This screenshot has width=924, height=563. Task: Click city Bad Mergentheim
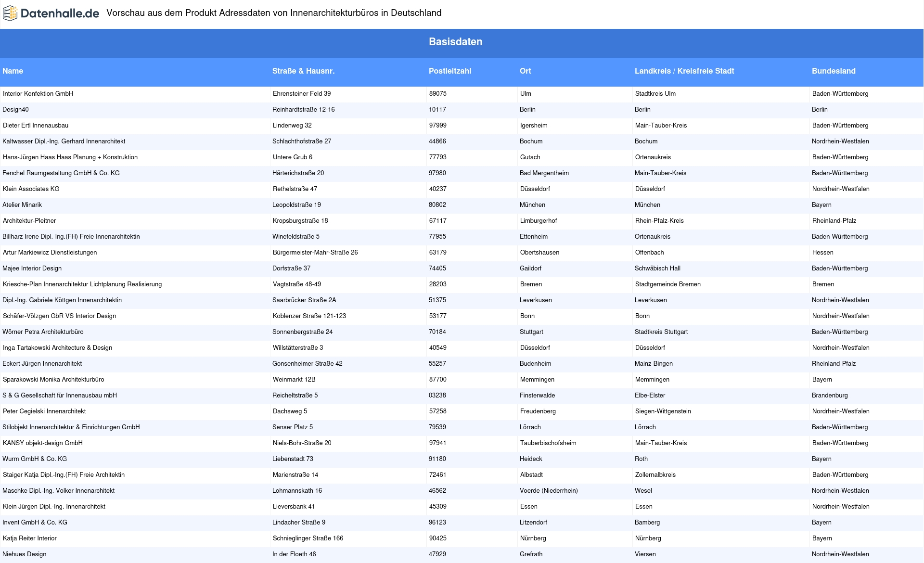(544, 173)
